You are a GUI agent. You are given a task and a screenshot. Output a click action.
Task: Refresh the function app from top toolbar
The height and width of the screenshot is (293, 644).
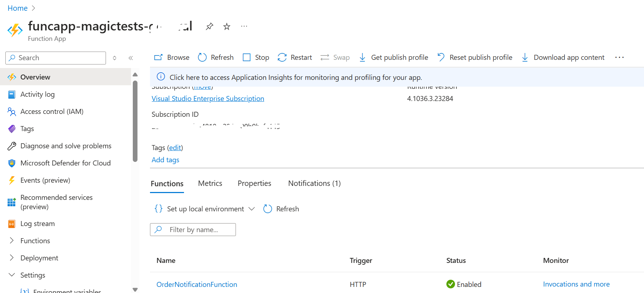point(216,57)
